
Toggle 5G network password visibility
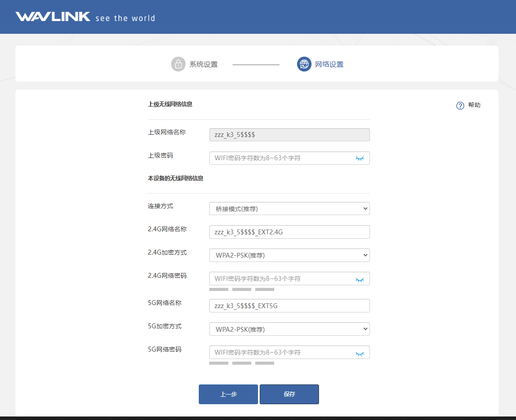tap(360, 353)
